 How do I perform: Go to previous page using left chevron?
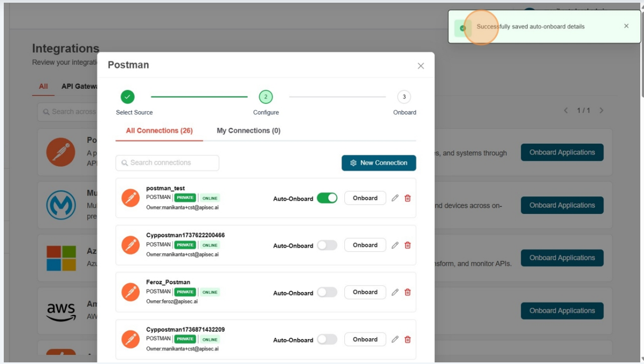tap(566, 111)
